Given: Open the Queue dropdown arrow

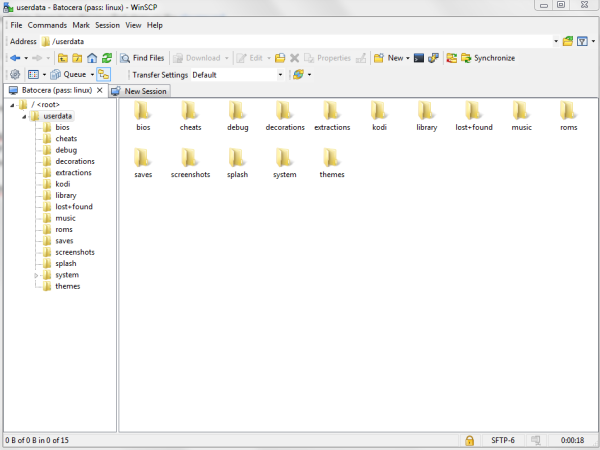Looking at the screenshot, I should click(x=92, y=75).
